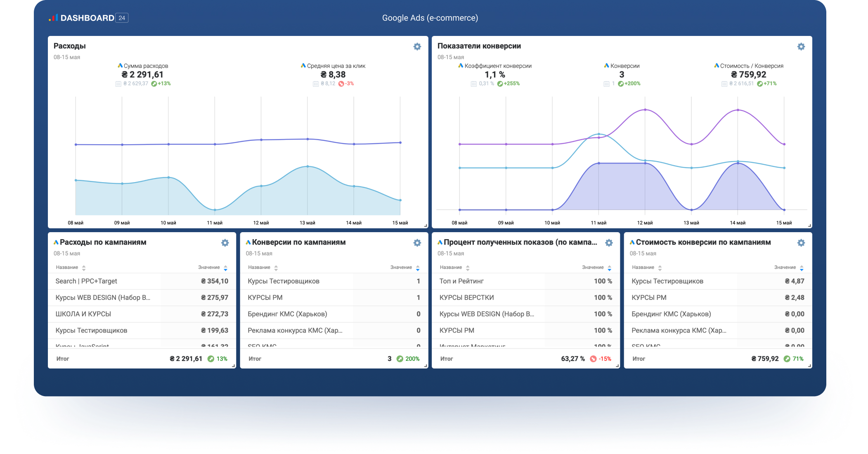Click 13 май data point on Расходы chart

[307, 166]
